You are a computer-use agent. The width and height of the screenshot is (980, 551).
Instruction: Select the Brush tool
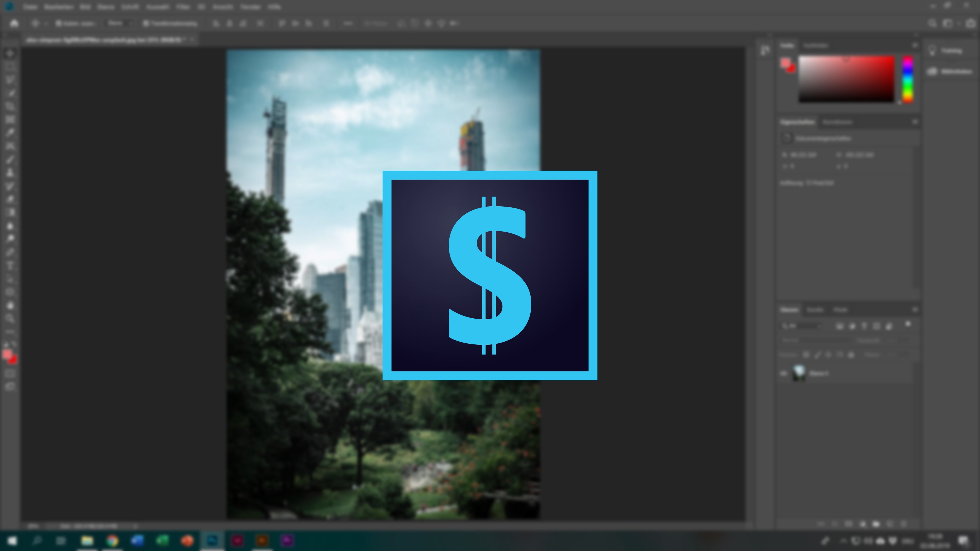pyautogui.click(x=10, y=159)
